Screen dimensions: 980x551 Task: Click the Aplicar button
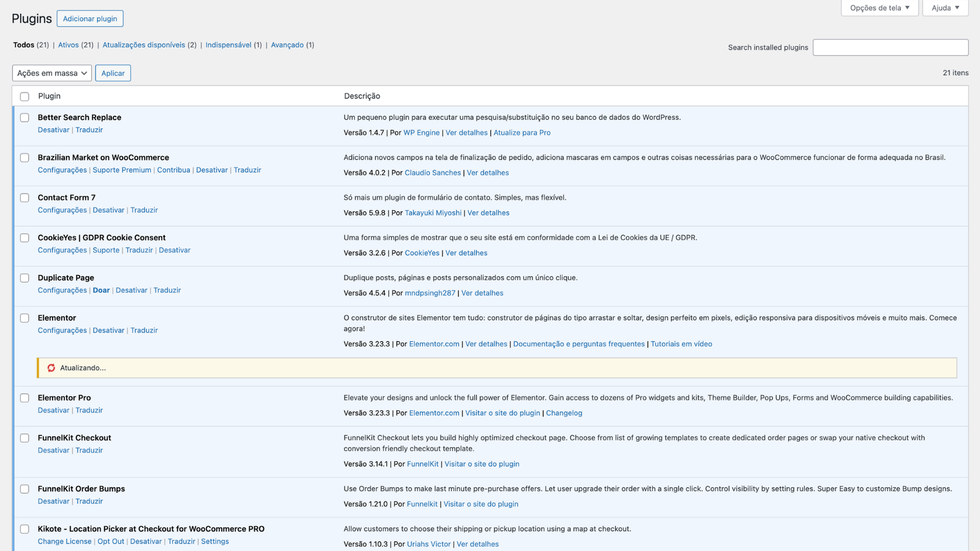[x=113, y=73]
